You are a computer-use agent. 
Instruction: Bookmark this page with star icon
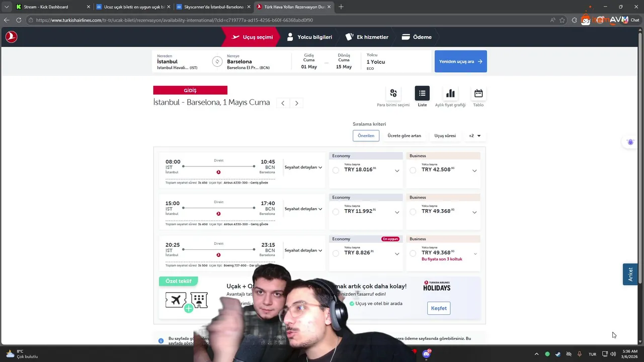[562, 20]
